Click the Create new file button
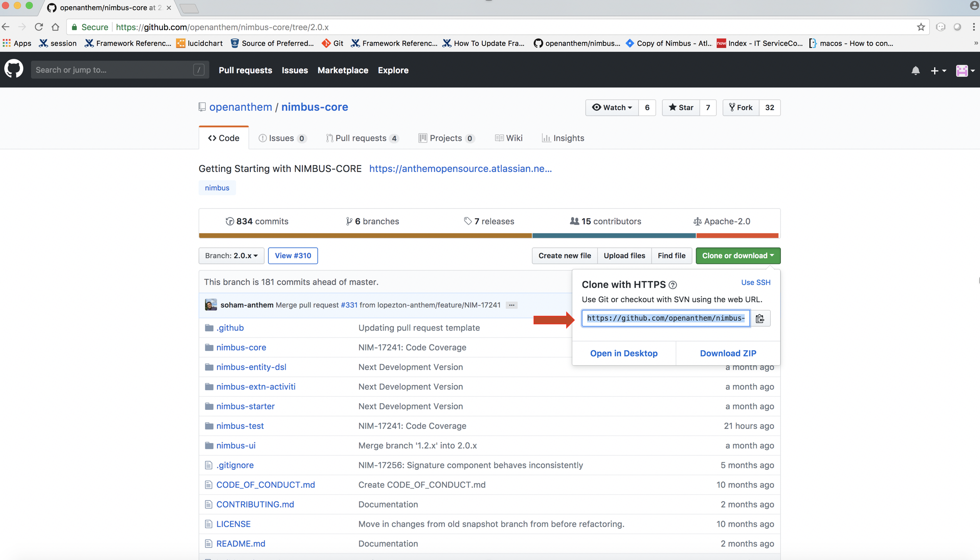980x560 pixels. tap(564, 255)
